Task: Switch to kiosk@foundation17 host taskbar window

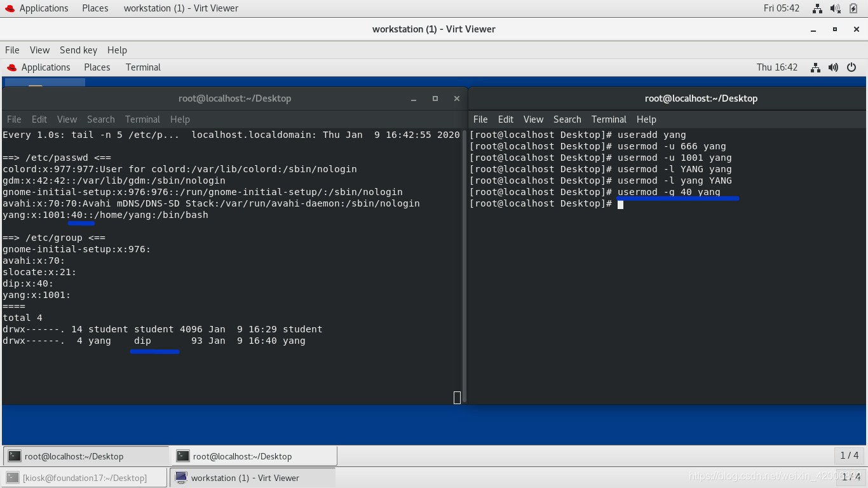Action: tap(85, 478)
